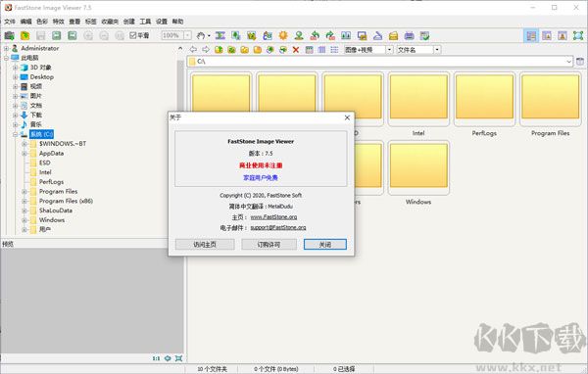This screenshot has height=374, width=588.
Task: Click the 10 个文件夹 status text
Action: [213, 369]
